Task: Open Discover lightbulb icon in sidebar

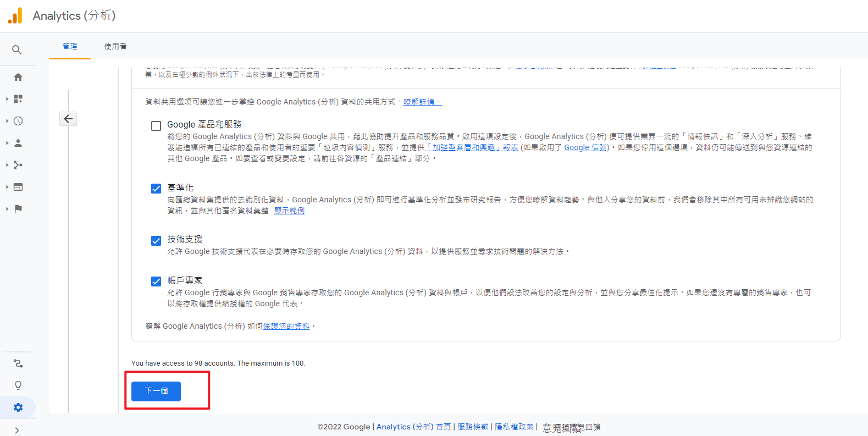Action: pos(18,385)
